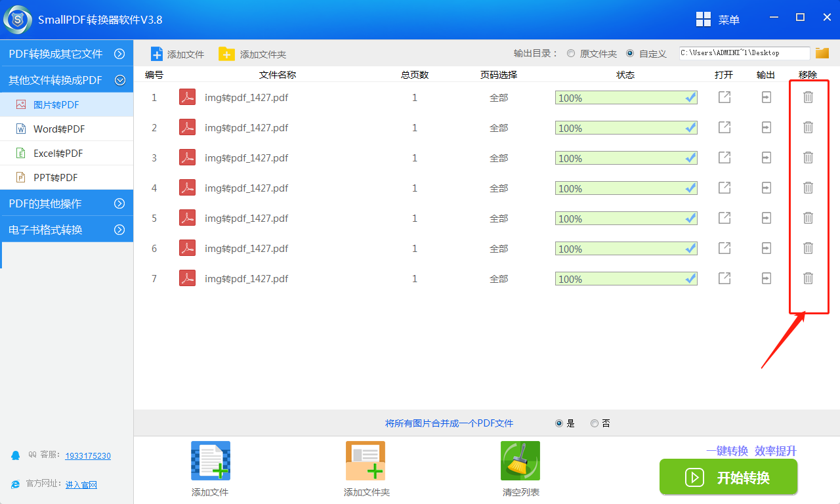This screenshot has width=840, height=504.
Task: Click the export icon in row 6
Action: click(x=766, y=248)
